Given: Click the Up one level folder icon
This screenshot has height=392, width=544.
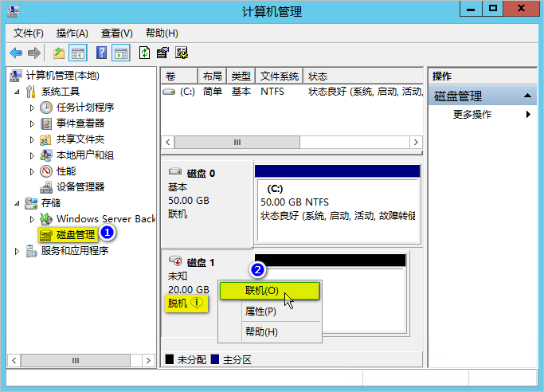Looking at the screenshot, I should click(x=59, y=53).
